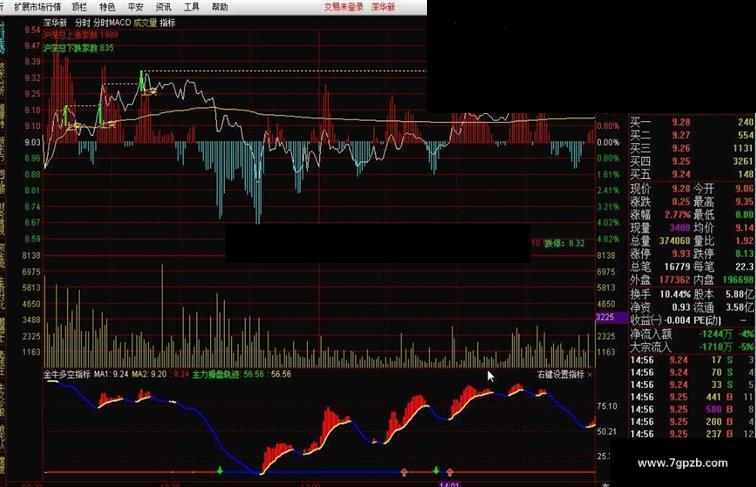Click the 沪深总上涨家数 1989 label
Image resolution: width=756 pixels, height=487 pixels.
pos(81,35)
